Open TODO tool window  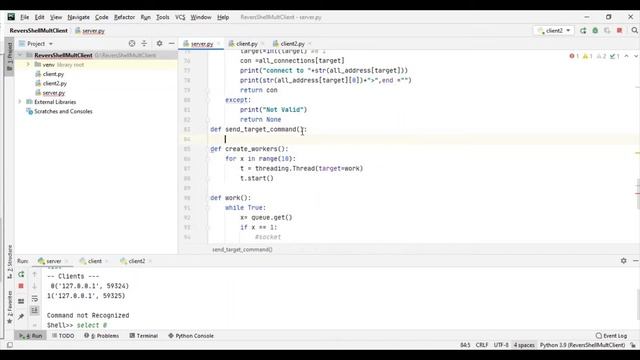pos(63,336)
